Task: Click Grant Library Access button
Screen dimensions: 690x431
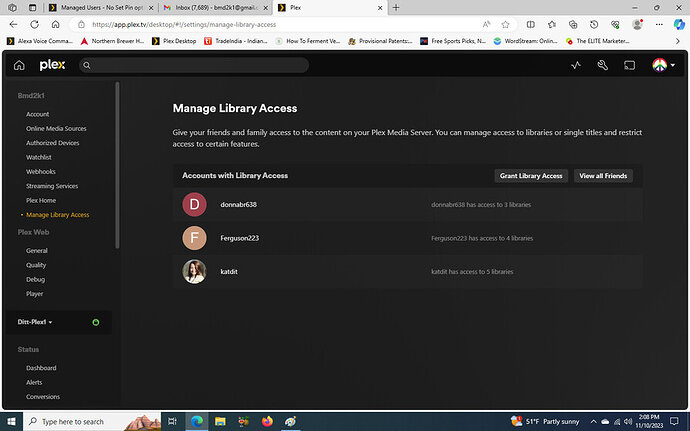Action: [531, 176]
